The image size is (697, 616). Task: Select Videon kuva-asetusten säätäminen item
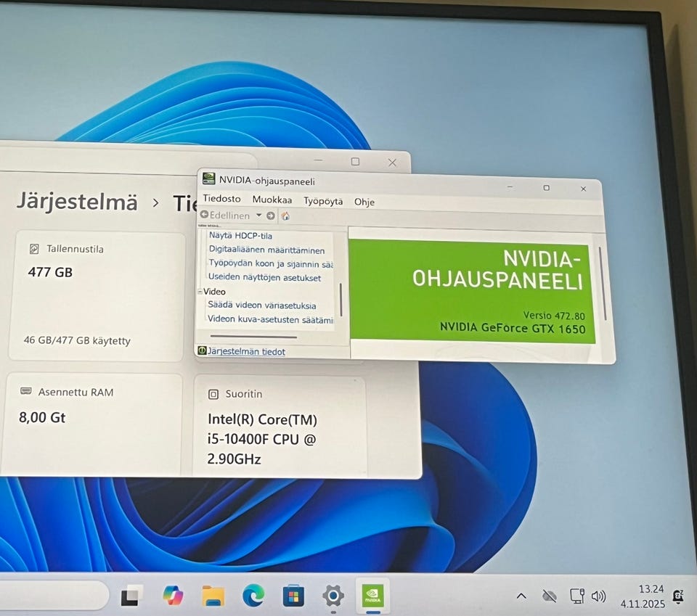(270, 319)
